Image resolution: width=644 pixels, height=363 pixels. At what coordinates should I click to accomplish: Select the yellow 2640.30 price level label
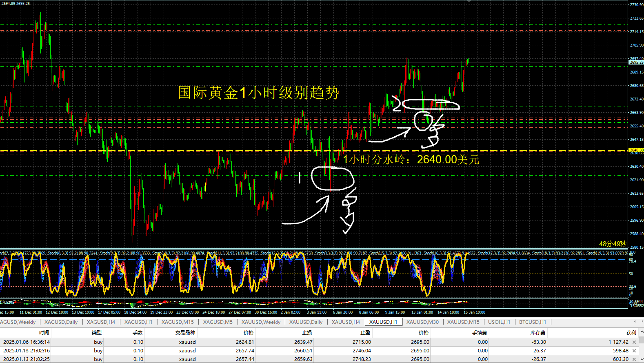click(x=636, y=150)
